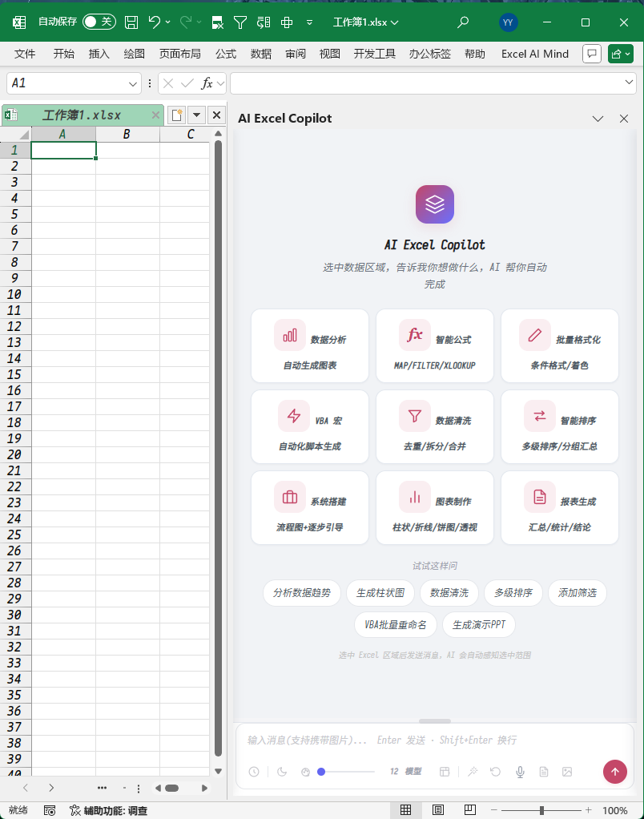The height and width of the screenshot is (819, 644).
Task: Open the Search magnifier in the title bar
Action: point(463,22)
